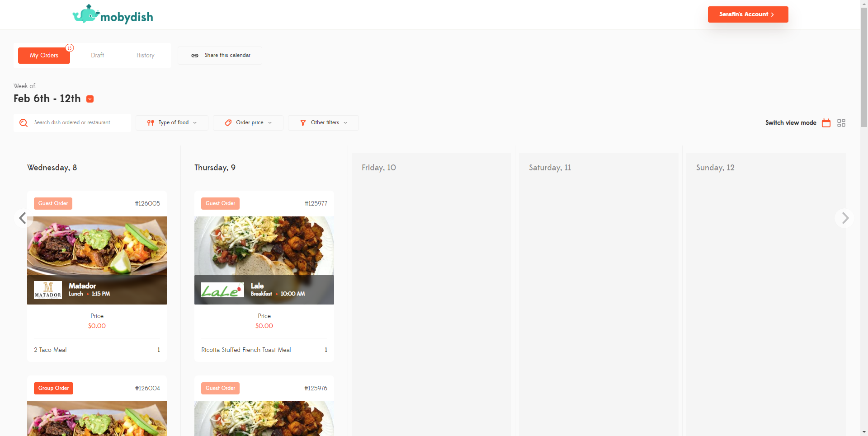Open Serafin's Account menu
Screen dimensions: 868x436
pos(748,14)
